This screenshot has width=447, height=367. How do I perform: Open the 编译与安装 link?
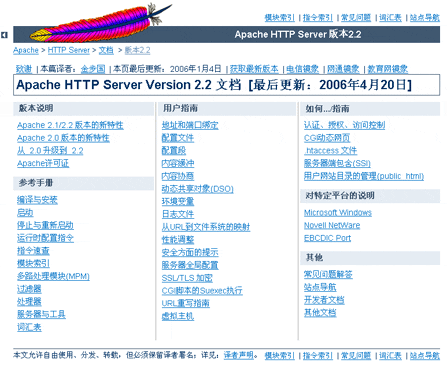coord(37,200)
